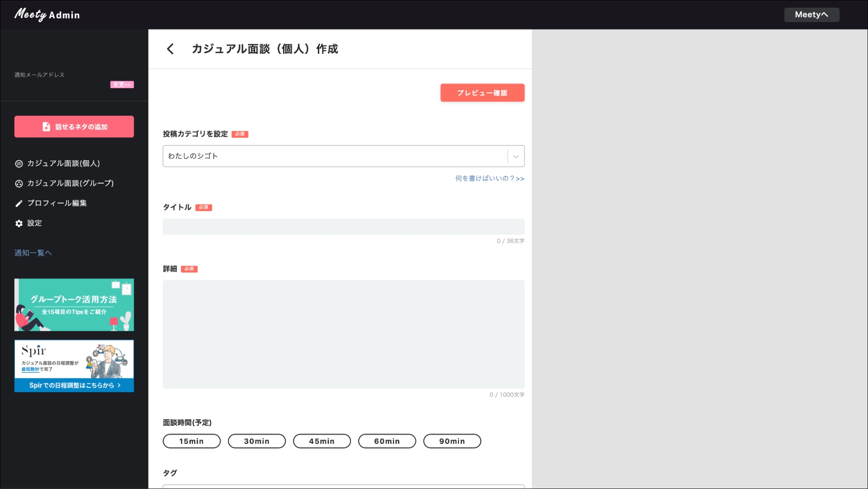The image size is (868, 489).
Task: Select プロフィール編集 in the sidebar menu
Action: point(57,203)
